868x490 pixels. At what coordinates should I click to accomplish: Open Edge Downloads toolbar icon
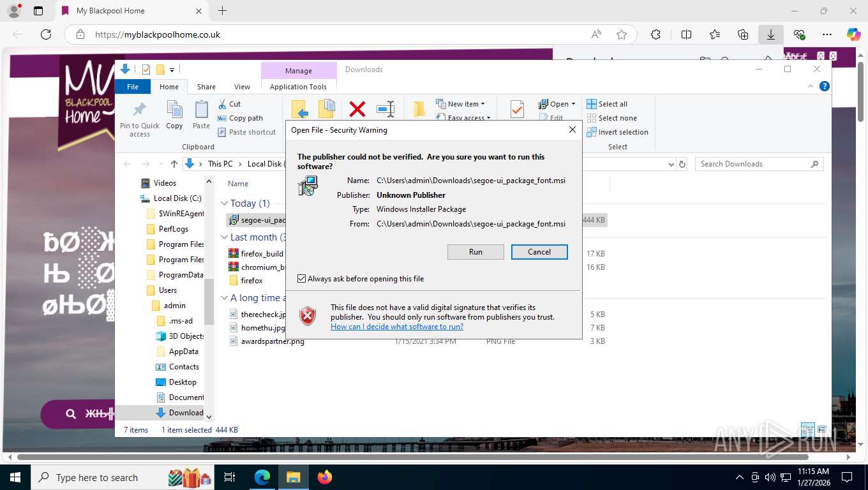pos(771,34)
